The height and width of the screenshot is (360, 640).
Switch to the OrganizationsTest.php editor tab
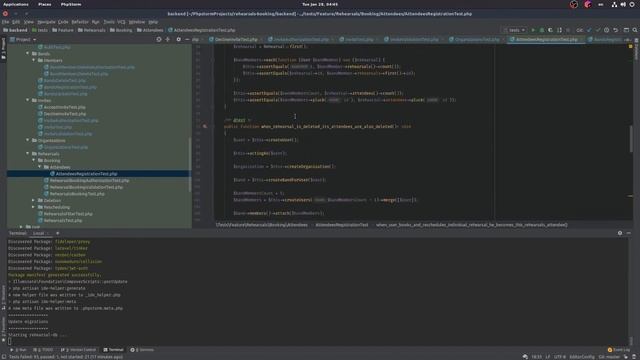477,40
